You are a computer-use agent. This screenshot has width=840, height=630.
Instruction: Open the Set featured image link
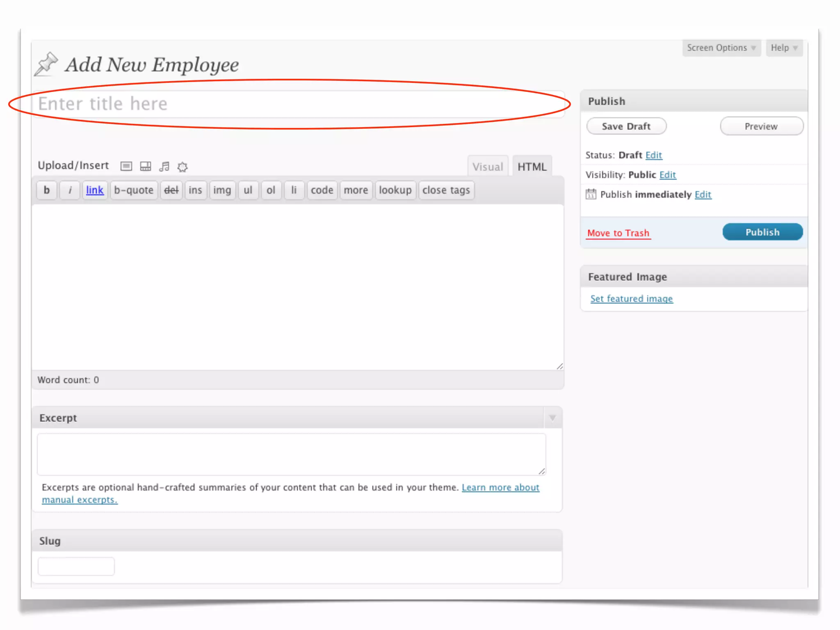pos(631,299)
